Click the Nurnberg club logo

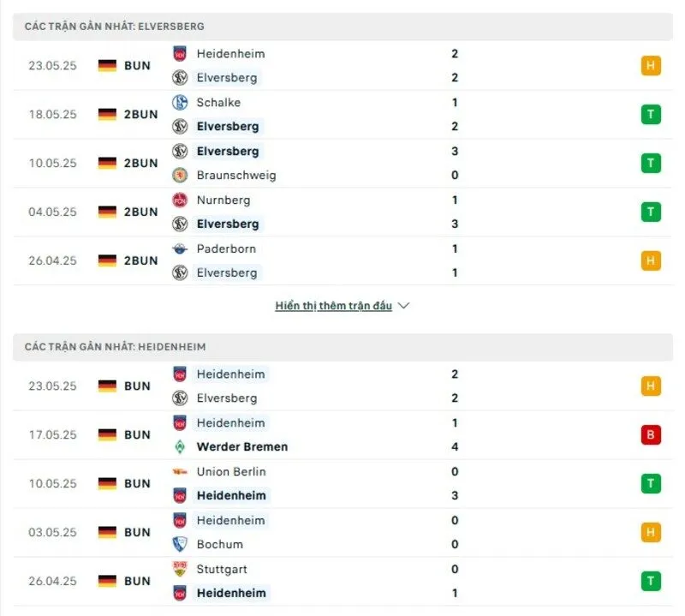(180, 200)
